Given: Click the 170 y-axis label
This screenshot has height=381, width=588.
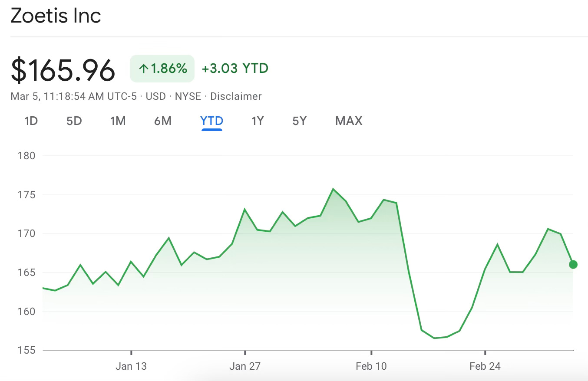Looking at the screenshot, I should [26, 233].
